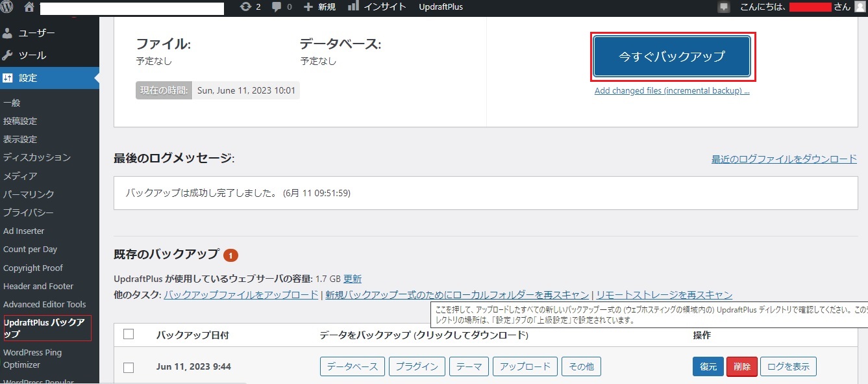Open インサイト bar chart icon
This screenshot has width=868, height=384.
click(353, 6)
